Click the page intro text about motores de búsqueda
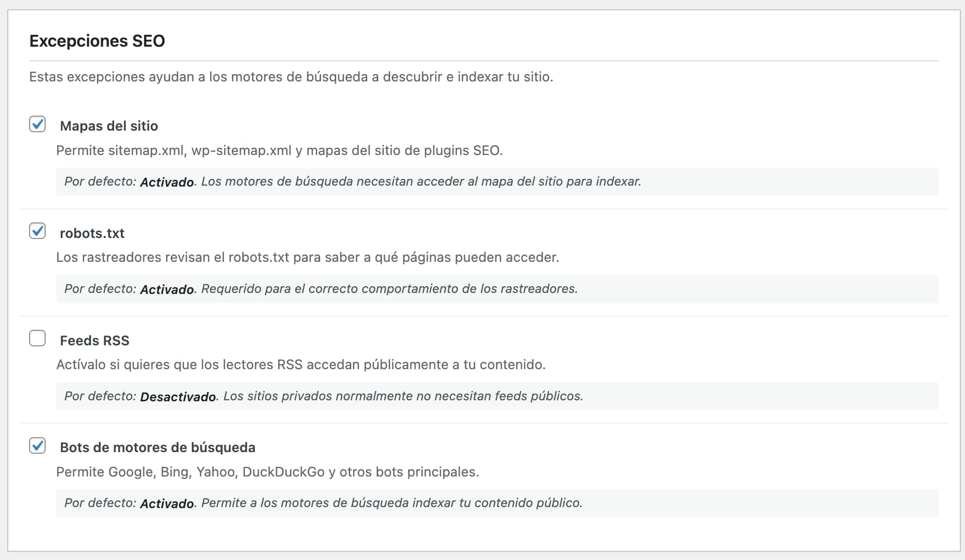This screenshot has width=965, height=560. pyautogui.click(x=292, y=77)
